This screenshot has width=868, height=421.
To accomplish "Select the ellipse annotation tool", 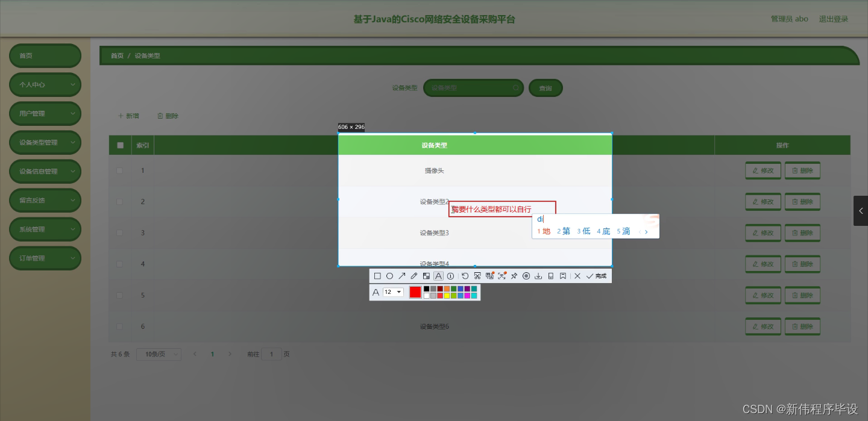I will [x=389, y=276].
